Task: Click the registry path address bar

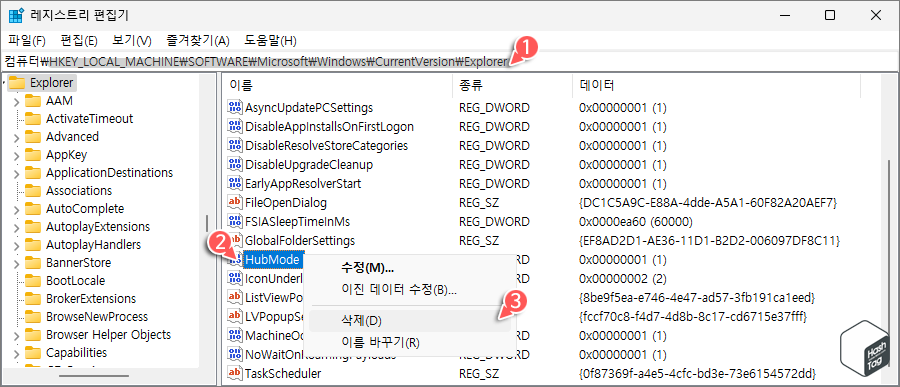Action: click(450, 61)
